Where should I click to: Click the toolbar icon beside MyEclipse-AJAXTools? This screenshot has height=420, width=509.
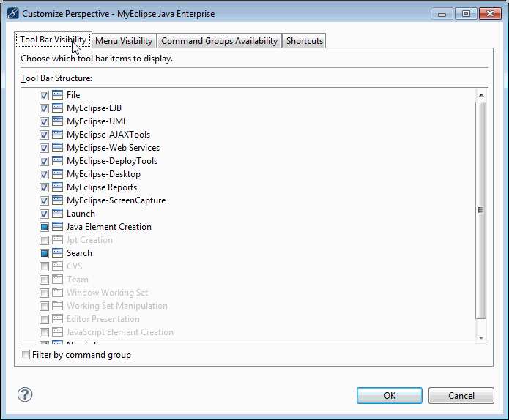(57, 135)
